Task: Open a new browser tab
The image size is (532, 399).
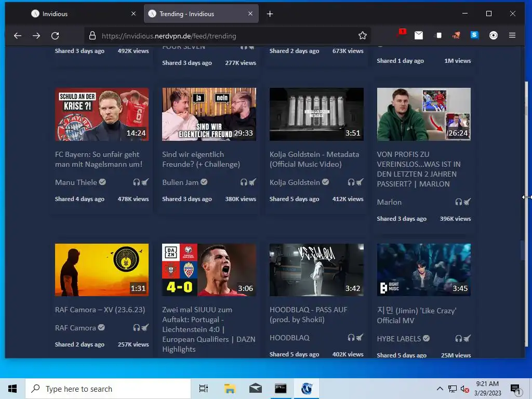Action: click(x=270, y=14)
